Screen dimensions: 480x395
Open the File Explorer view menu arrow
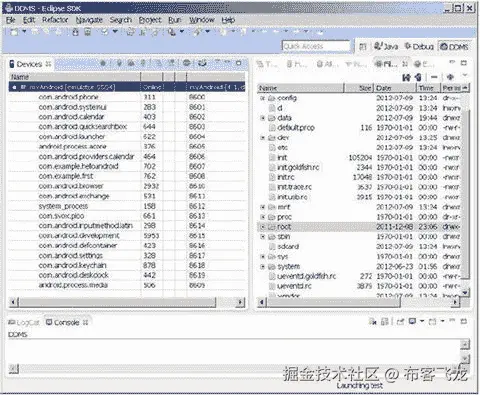(465, 75)
